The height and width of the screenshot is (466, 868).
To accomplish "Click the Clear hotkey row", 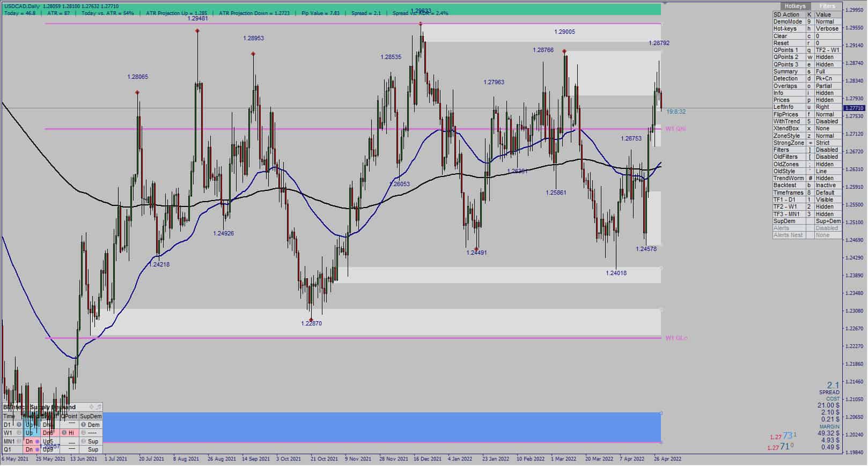I will pyautogui.click(x=807, y=36).
